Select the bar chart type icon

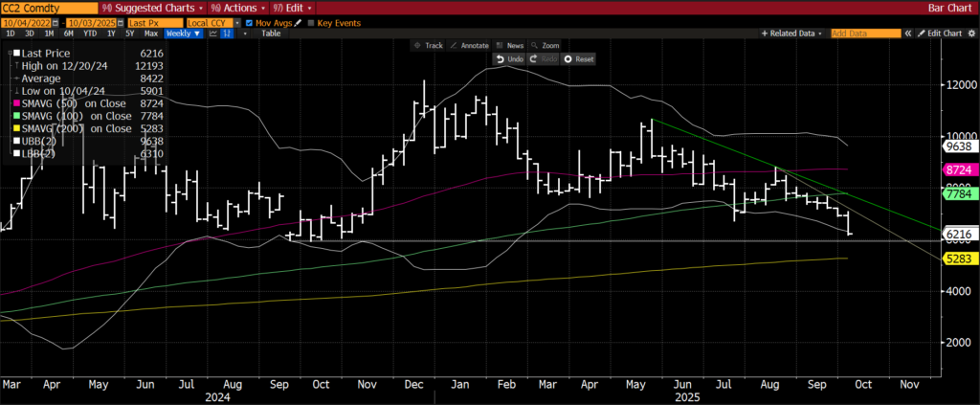coord(228,33)
